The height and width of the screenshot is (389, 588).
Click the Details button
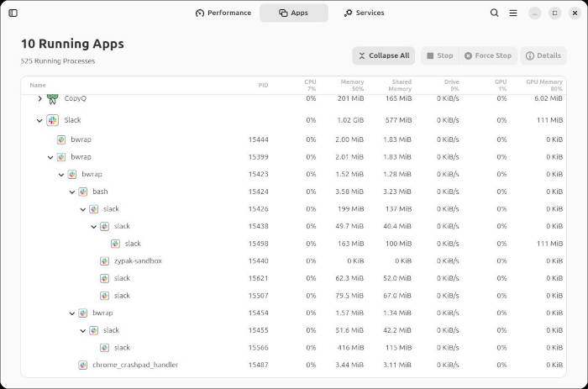[x=543, y=55]
